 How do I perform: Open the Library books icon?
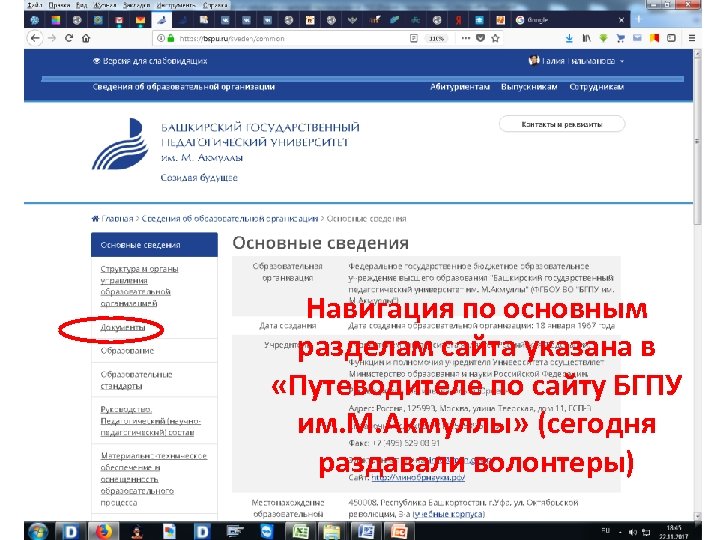586,39
